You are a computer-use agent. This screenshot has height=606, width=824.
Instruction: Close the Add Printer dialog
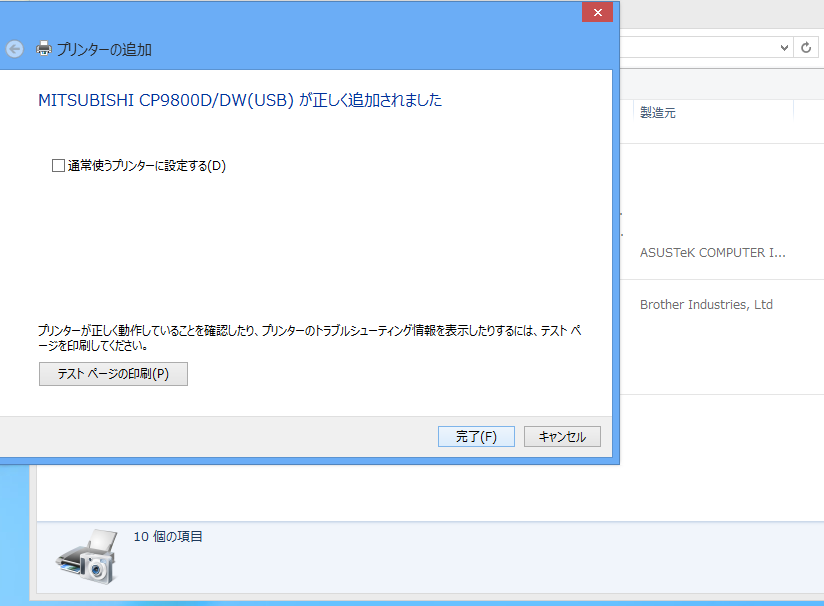[x=598, y=13]
